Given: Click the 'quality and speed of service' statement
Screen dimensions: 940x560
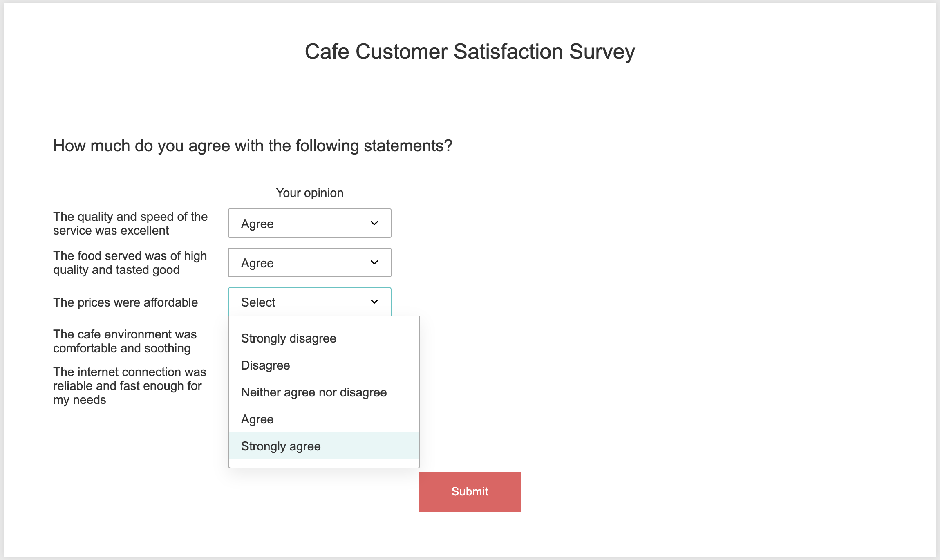Looking at the screenshot, I should (x=130, y=224).
